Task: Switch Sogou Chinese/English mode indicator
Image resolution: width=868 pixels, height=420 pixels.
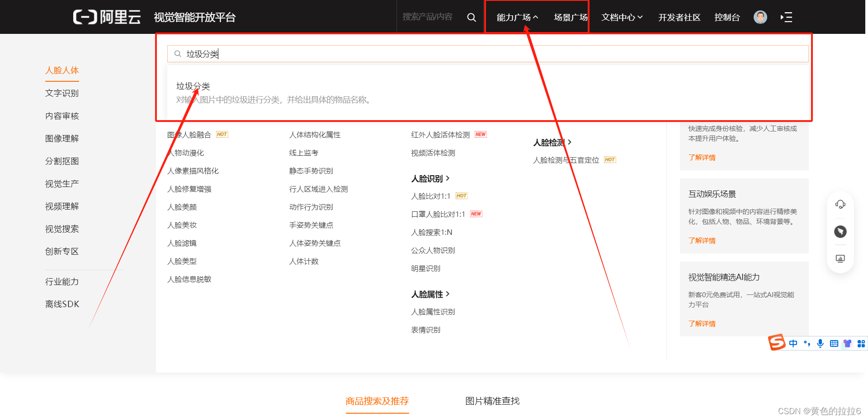Action: [793, 344]
